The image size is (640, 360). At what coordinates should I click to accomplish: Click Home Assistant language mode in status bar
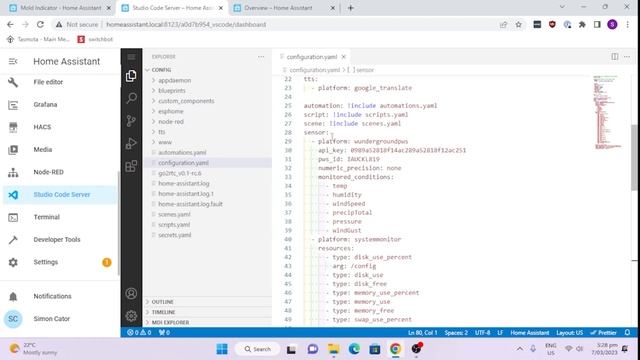(529, 333)
